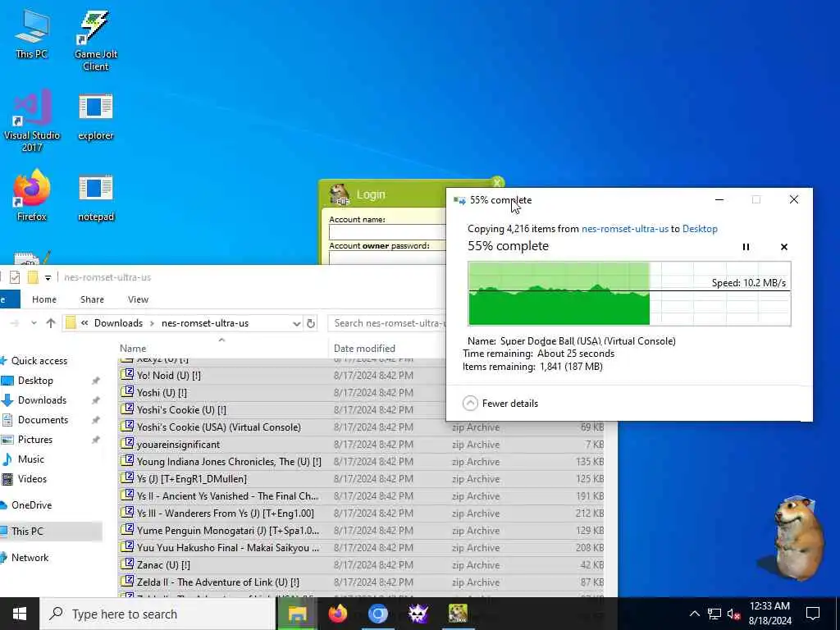The height and width of the screenshot is (630, 840).
Task: Open address bar history dropdown
Action: [x=296, y=323]
